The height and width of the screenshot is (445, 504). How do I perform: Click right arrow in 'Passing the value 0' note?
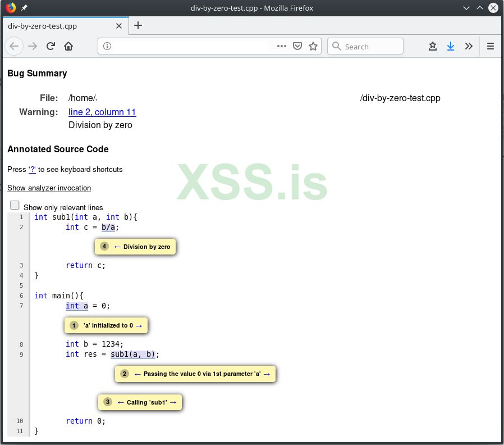click(267, 374)
